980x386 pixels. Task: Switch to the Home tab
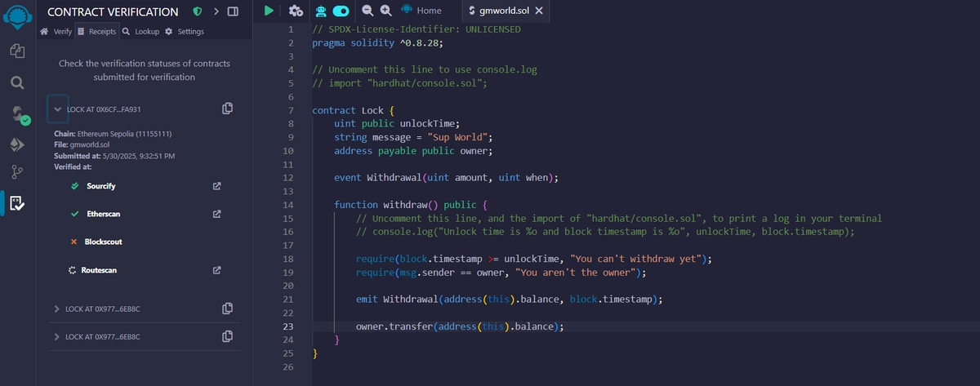(421, 11)
